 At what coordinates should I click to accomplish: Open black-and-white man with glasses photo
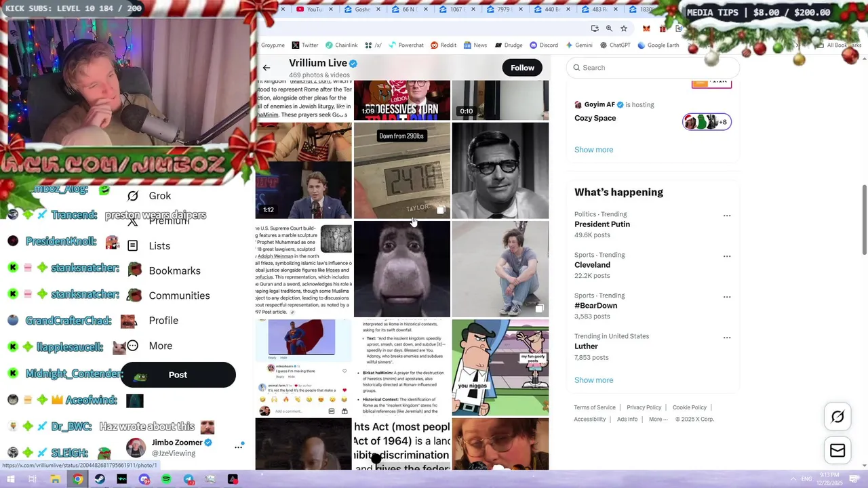click(500, 170)
